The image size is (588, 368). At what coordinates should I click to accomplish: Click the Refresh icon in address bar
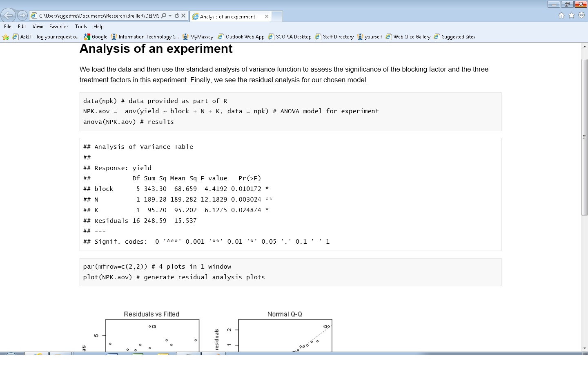[x=177, y=16]
